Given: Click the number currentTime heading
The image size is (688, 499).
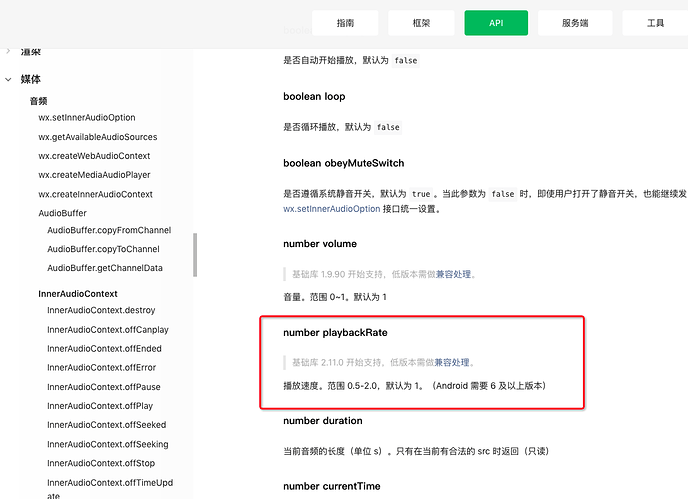Looking at the screenshot, I should coord(332,486).
